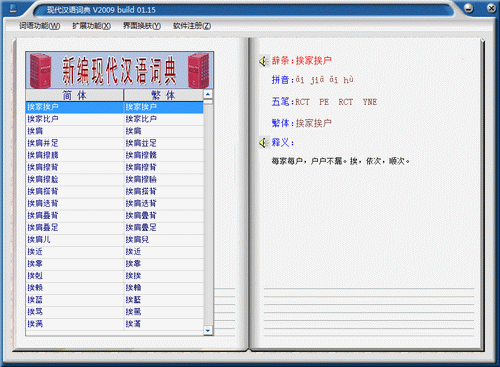Select simplified entry 挨肩擦膀
This screenshot has height=367, width=500.
(x=75, y=155)
